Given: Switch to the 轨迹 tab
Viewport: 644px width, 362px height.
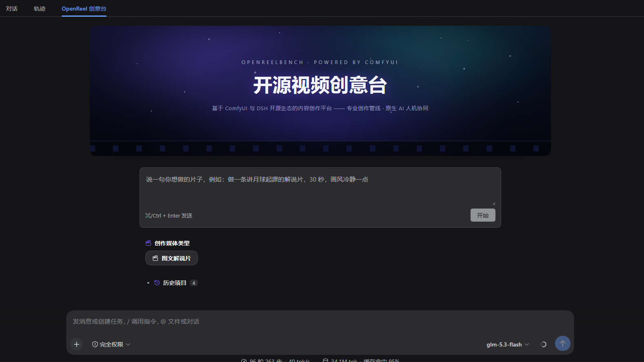Looking at the screenshot, I should point(40,9).
